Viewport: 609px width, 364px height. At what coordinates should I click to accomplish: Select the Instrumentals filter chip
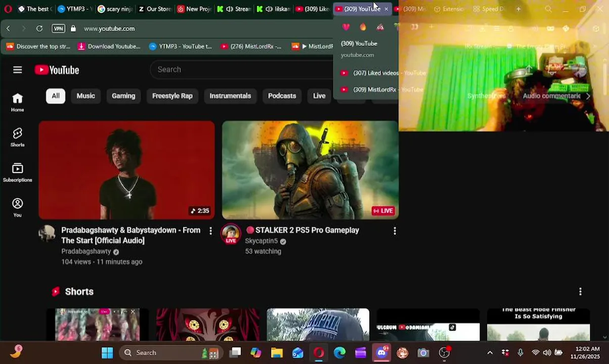[230, 96]
